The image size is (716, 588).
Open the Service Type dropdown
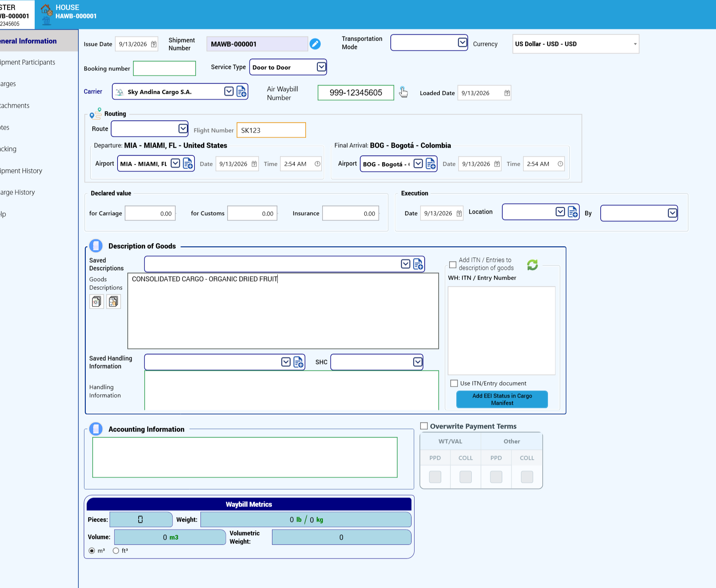[321, 67]
